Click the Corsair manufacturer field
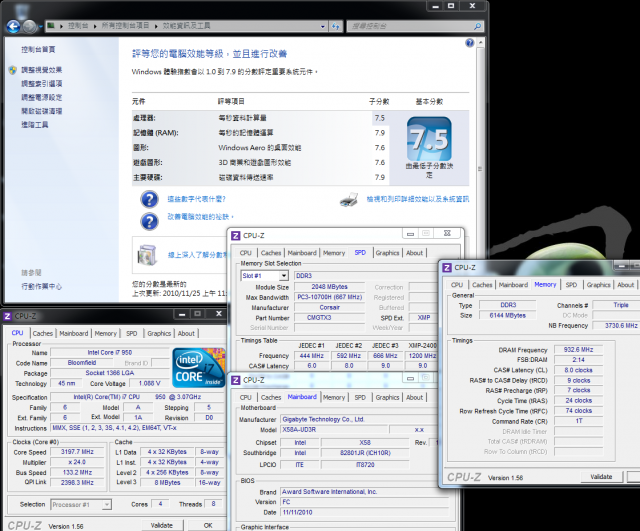 click(330, 307)
